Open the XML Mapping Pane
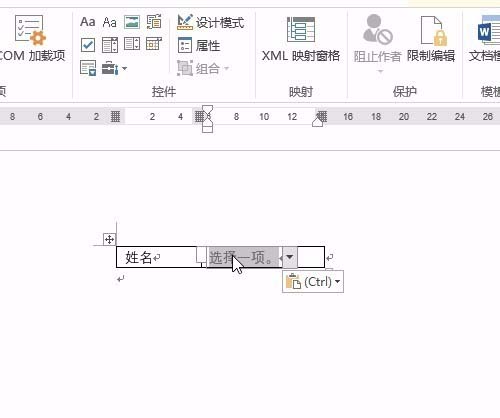The width and height of the screenshot is (500, 418). tap(301, 39)
